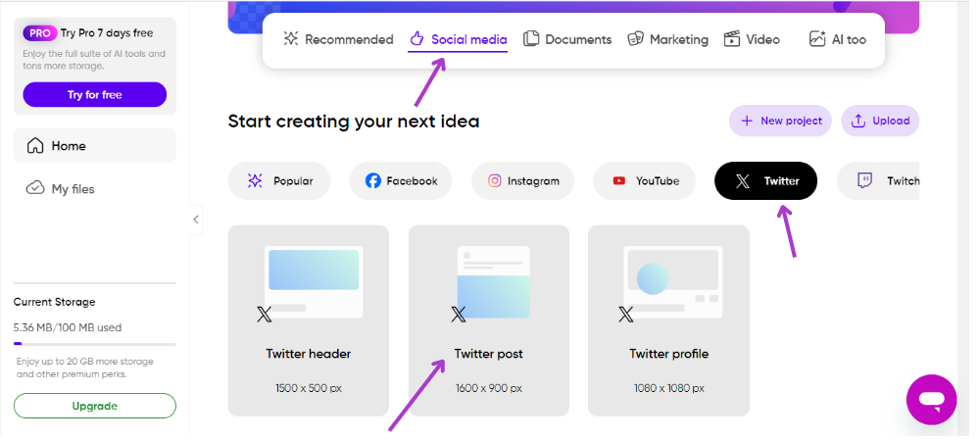980x441 pixels.
Task: Click the AI tools image icon
Action: [817, 39]
